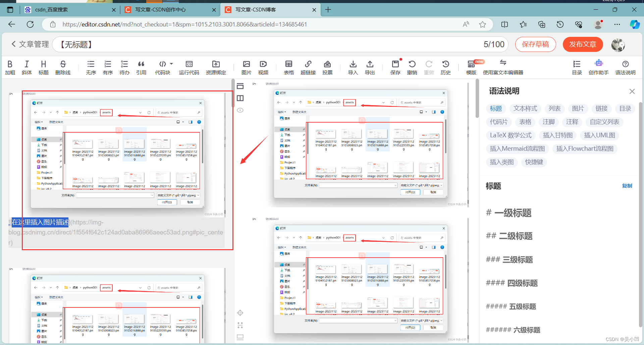The width and height of the screenshot is (644, 345).
Task: Toggle the preview eye icon
Action: 240,110
